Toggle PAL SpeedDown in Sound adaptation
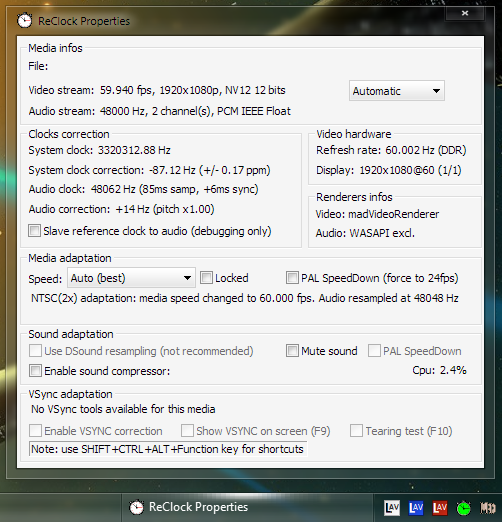The width and height of the screenshot is (502, 522). pyautogui.click(x=374, y=351)
